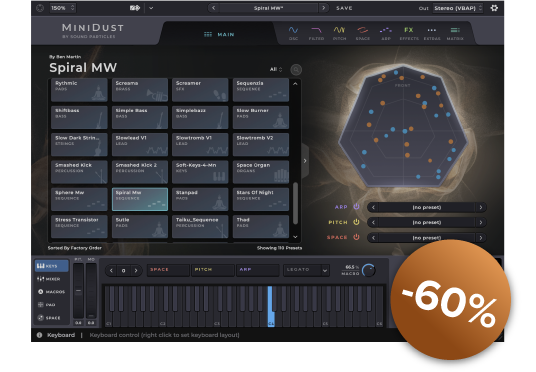Viewport: 536px width, 372px height.
Task: Open the zoom 150% dropdown
Action: pyautogui.click(x=63, y=8)
